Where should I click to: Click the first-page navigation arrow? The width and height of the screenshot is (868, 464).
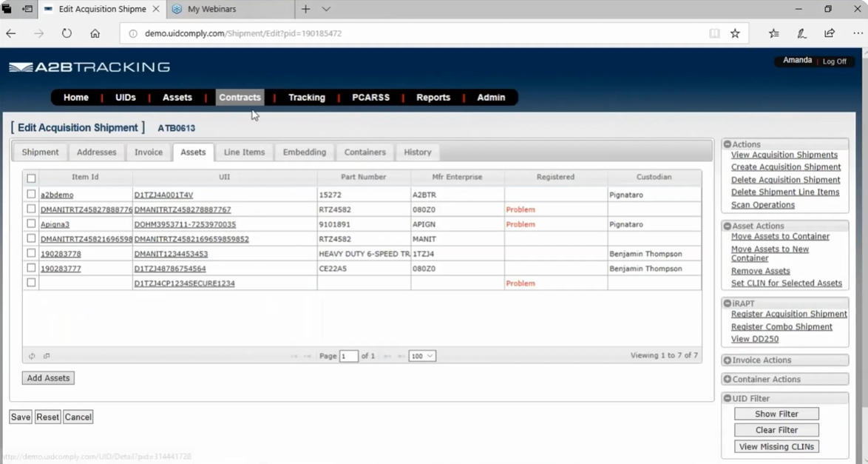(x=294, y=356)
